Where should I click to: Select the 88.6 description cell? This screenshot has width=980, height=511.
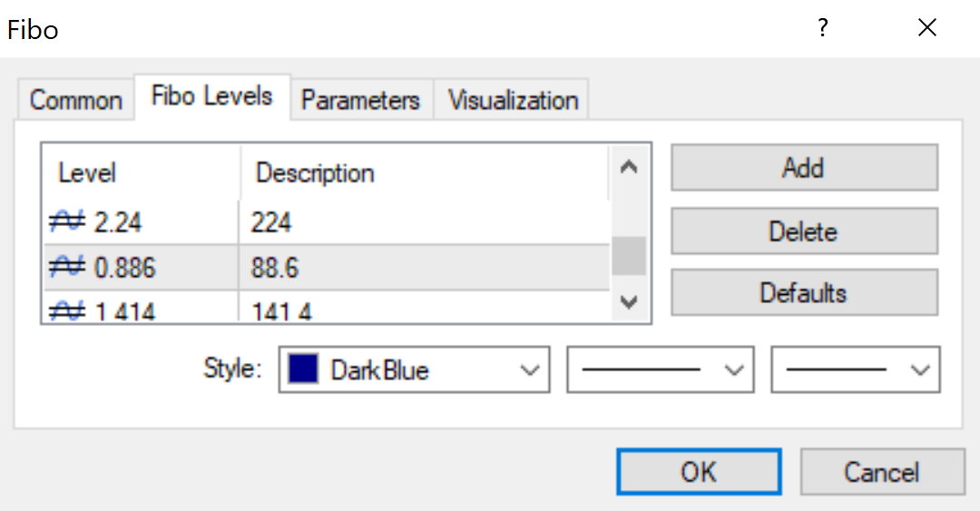[x=424, y=268]
